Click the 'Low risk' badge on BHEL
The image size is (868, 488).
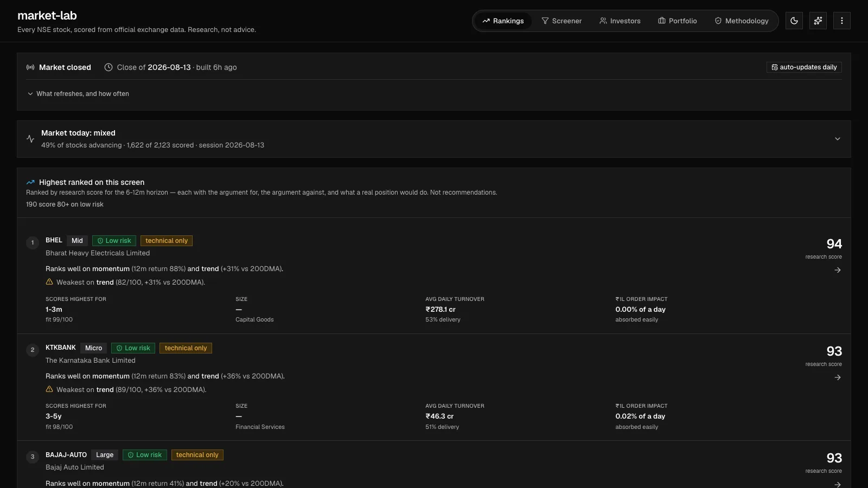pos(114,241)
